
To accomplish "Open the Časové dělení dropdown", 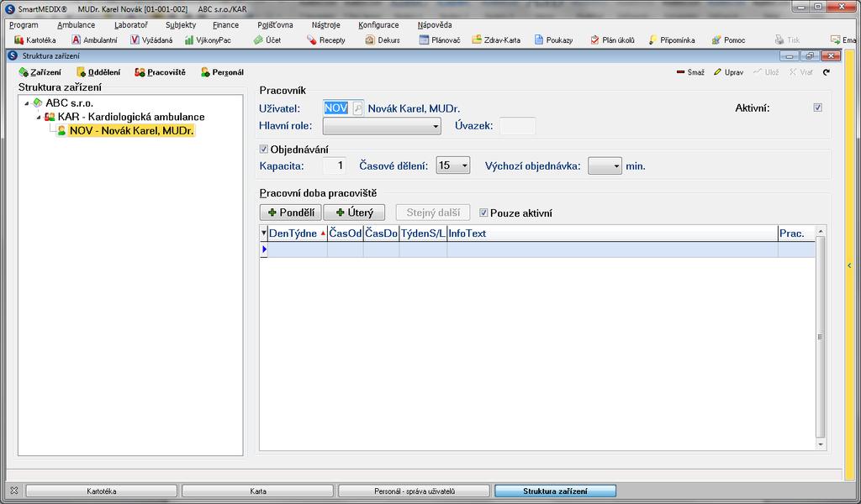I will pos(453,165).
